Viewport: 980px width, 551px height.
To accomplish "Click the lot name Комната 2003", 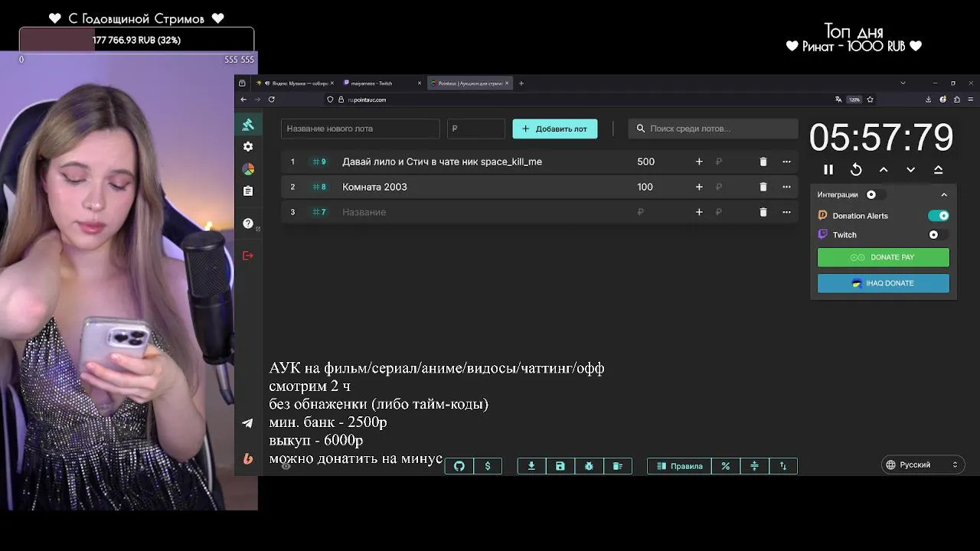I will pos(374,187).
